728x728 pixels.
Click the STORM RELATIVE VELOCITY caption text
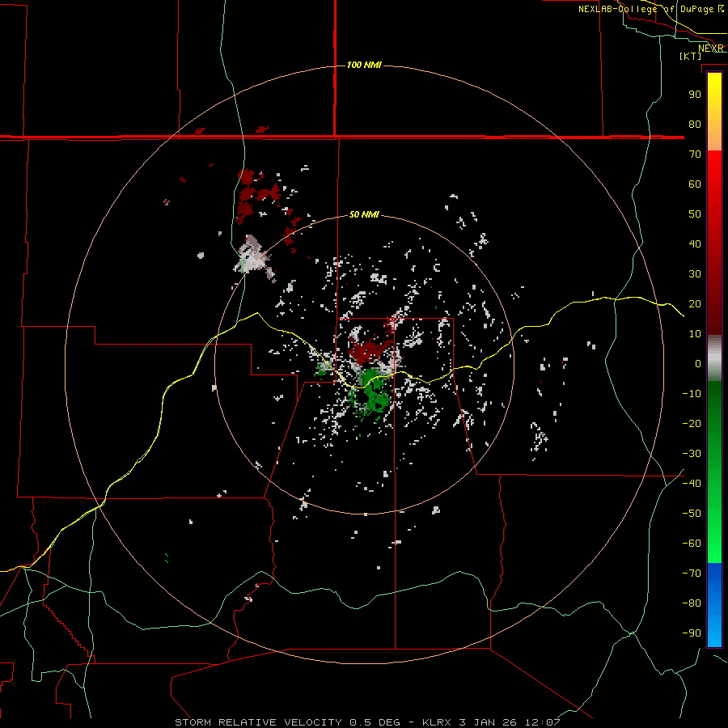[258, 722]
